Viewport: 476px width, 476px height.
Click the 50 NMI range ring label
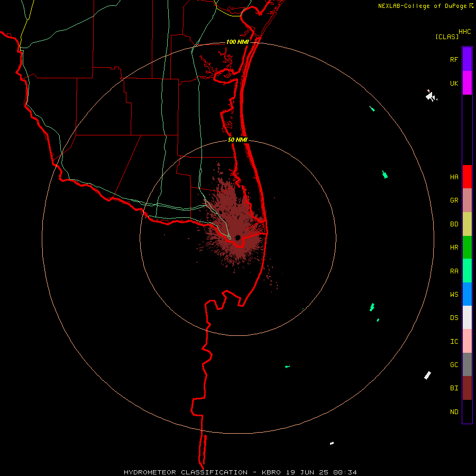point(237,140)
